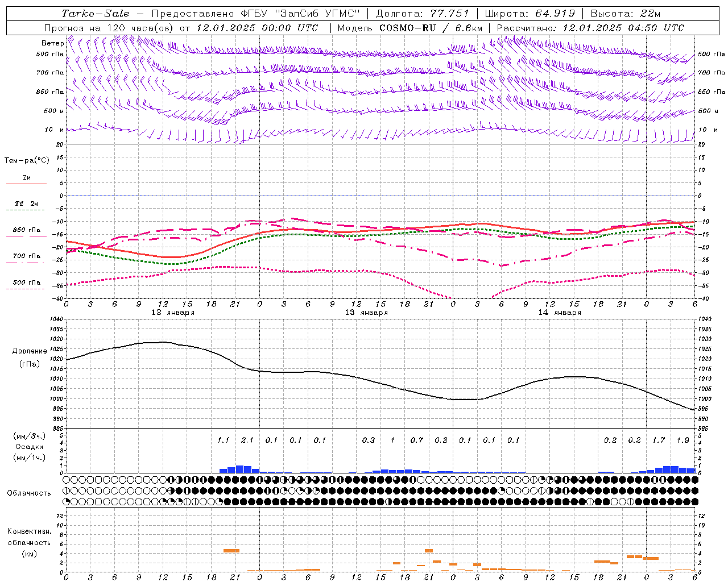Click the '(мм/3ч.)' precipitation unit label

coord(29,436)
